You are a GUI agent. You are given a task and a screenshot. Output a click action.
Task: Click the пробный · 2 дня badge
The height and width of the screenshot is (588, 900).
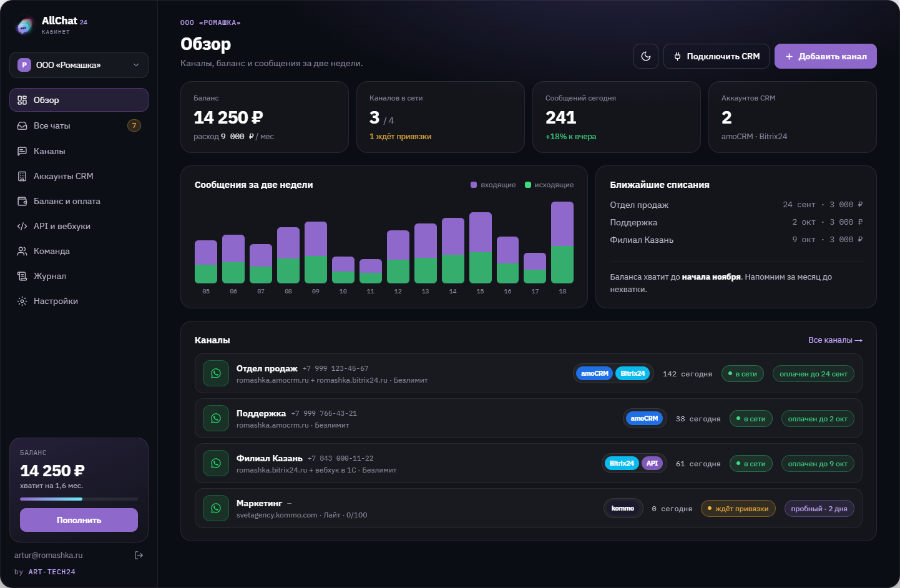coord(819,509)
